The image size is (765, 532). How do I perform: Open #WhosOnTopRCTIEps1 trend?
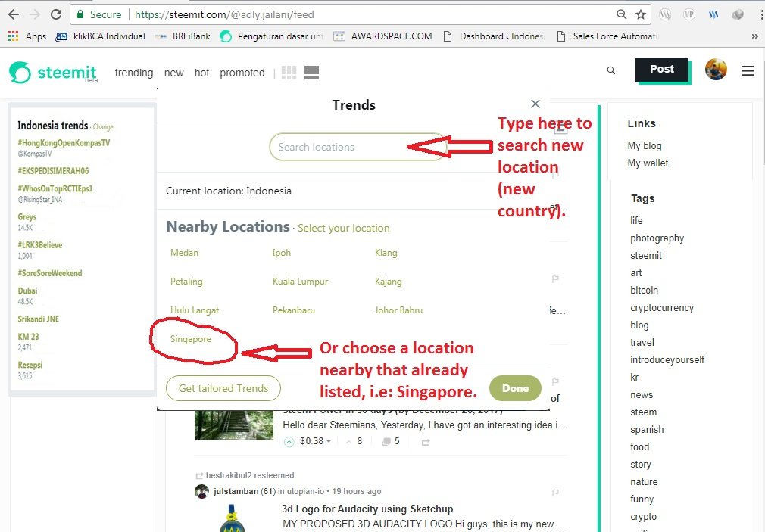[x=55, y=188]
